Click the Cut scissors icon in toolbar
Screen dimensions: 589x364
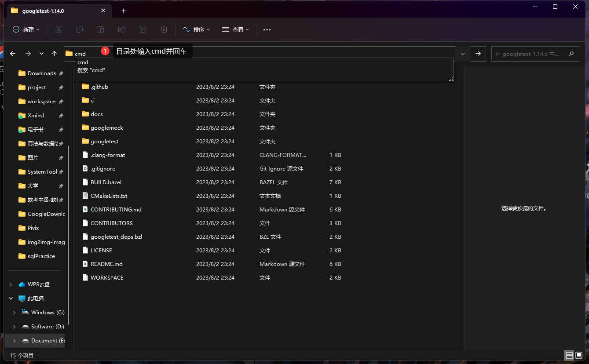[58, 29]
